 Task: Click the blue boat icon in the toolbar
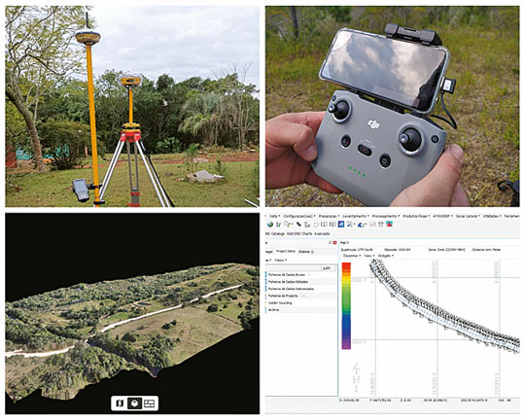(362, 225)
